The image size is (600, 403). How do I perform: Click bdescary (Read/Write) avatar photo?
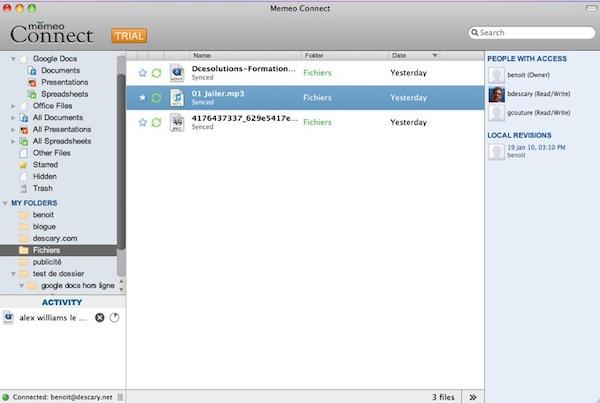coord(496,94)
